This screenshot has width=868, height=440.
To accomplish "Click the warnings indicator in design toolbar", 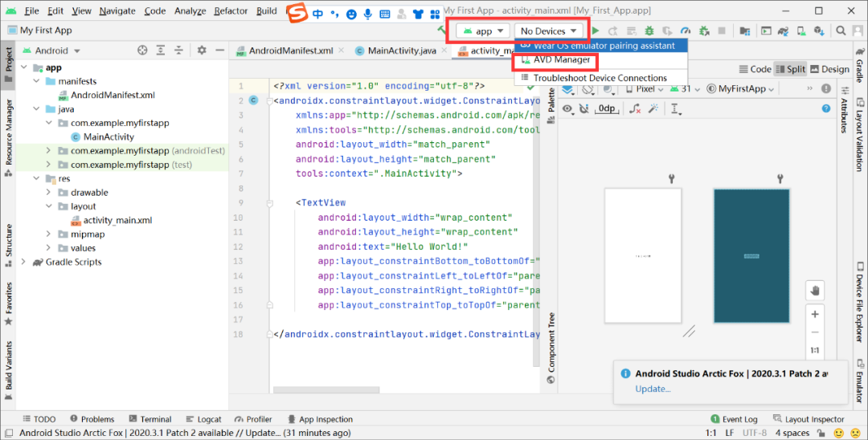I will tap(826, 88).
